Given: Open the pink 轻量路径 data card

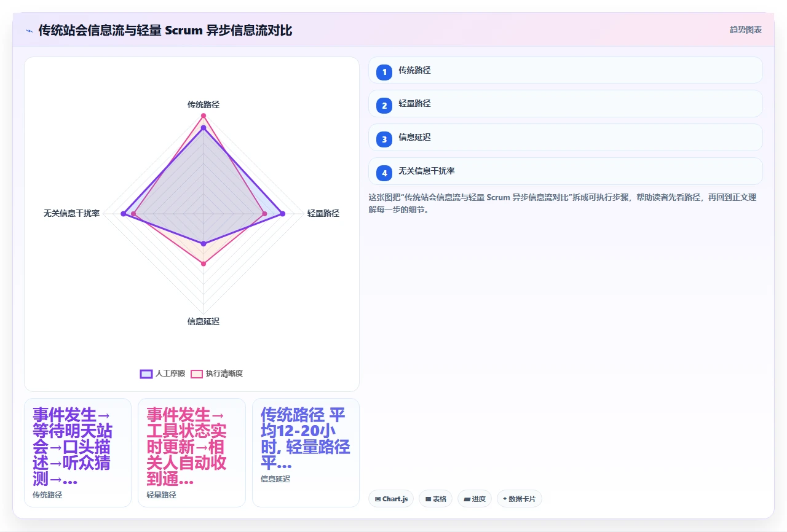Looking at the screenshot, I should click(x=192, y=453).
